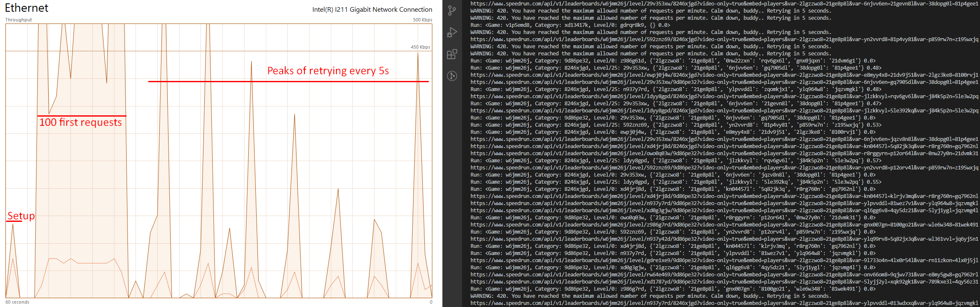
Task: Click the Run line ending in 0.57
Action: click(x=676, y=161)
